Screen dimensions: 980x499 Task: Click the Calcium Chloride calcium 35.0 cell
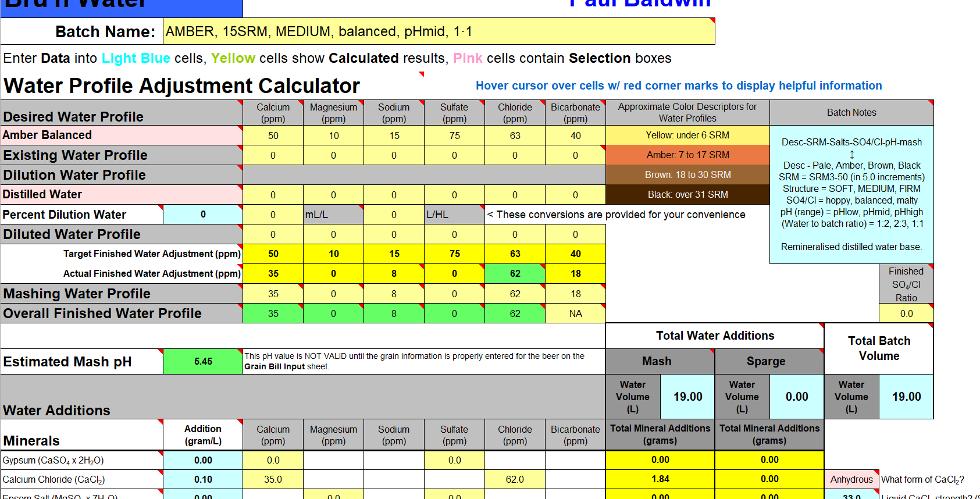click(273, 480)
